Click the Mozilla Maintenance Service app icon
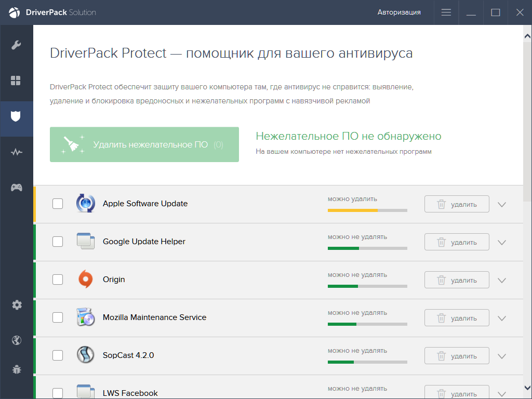 (x=86, y=317)
